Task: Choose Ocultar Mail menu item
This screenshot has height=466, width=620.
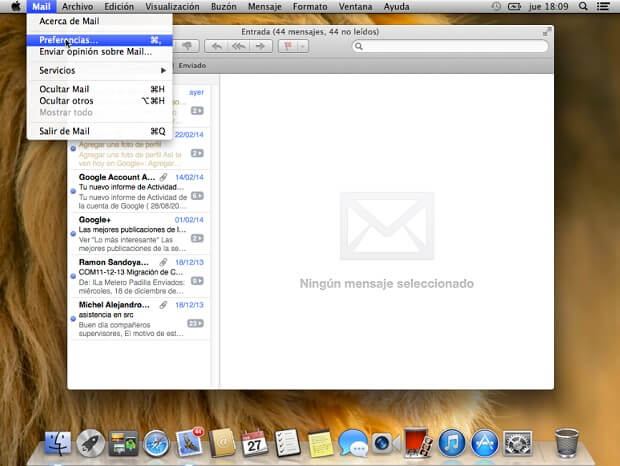Action: tap(100, 89)
